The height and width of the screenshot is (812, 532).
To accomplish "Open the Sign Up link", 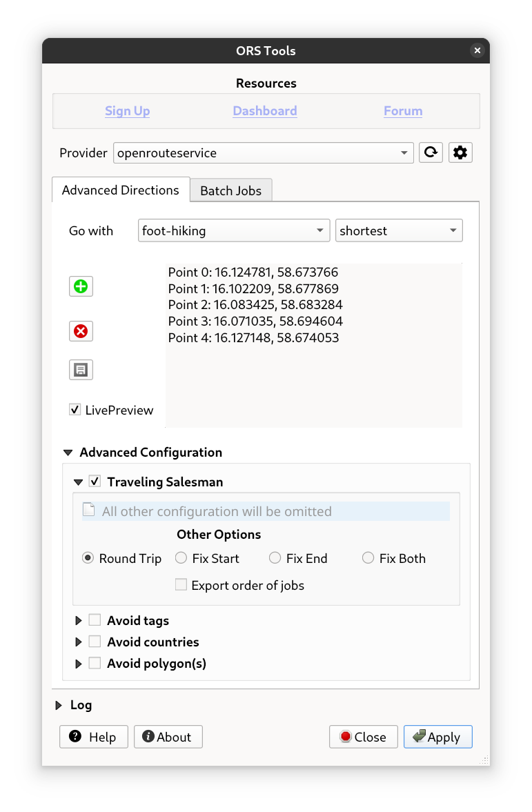I will 127,111.
